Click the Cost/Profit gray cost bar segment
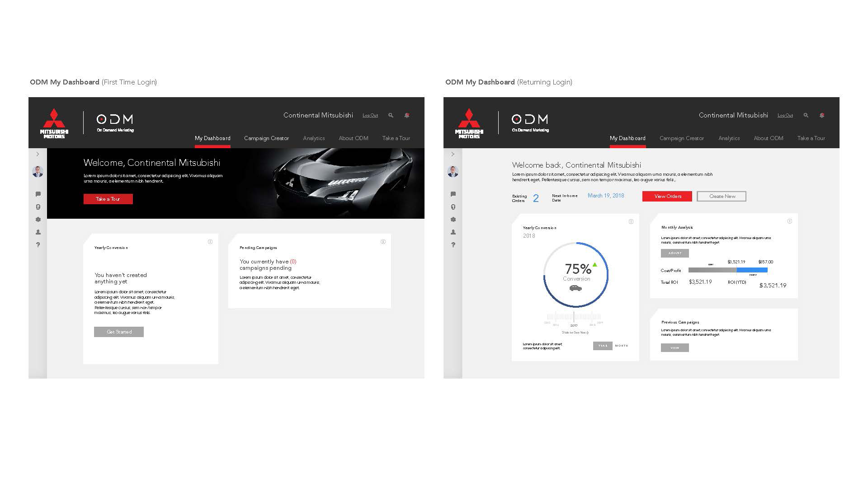This screenshot has width=868, height=488. tap(712, 270)
